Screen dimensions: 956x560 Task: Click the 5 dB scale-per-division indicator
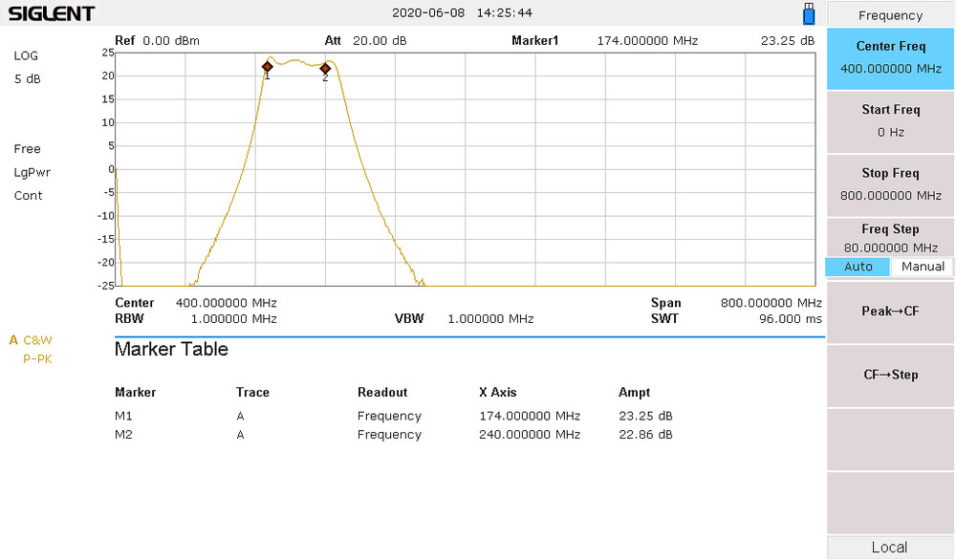[x=27, y=78]
